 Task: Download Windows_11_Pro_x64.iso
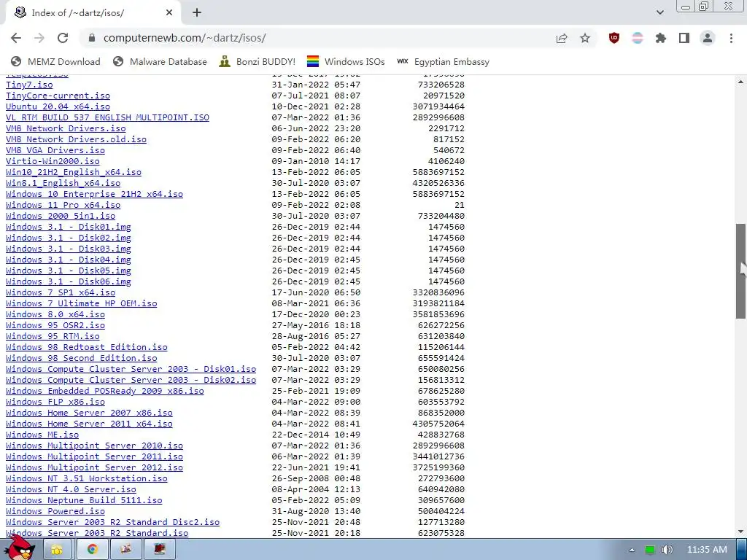tap(63, 205)
